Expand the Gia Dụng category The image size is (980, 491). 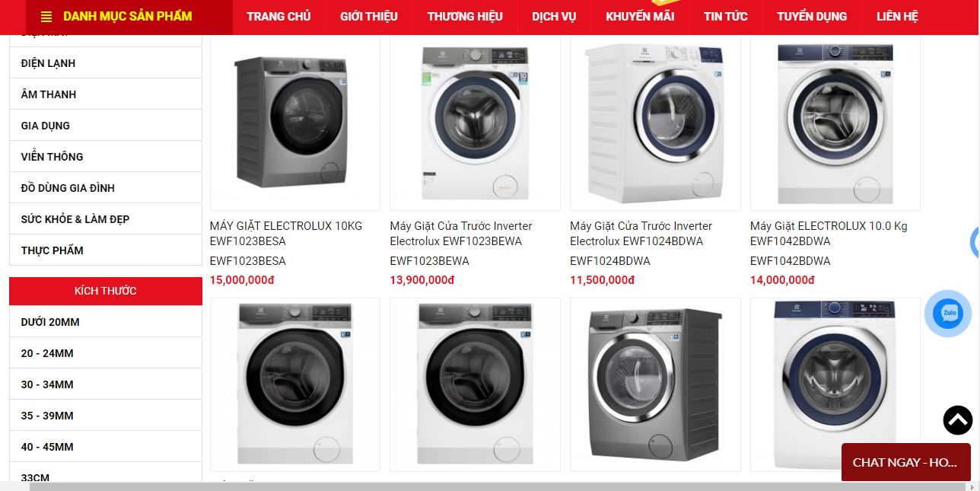pyautogui.click(x=106, y=126)
